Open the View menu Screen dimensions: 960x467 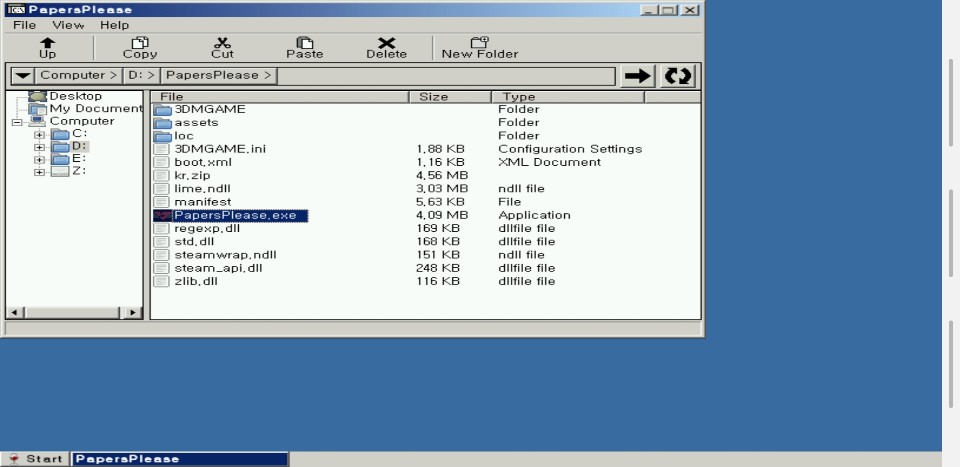[68, 25]
